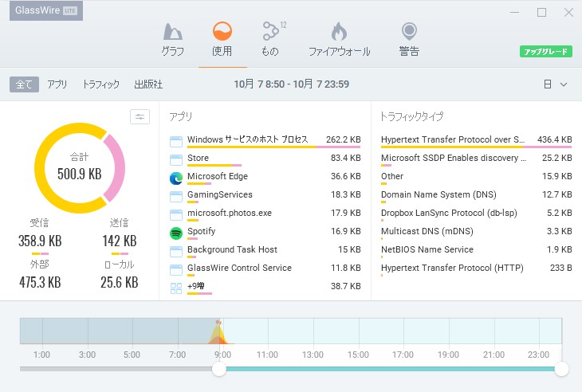Viewport: 582px width, 392px height.
Task: Click the traffic spike near 9:00 on timeline
Action: [x=218, y=333]
